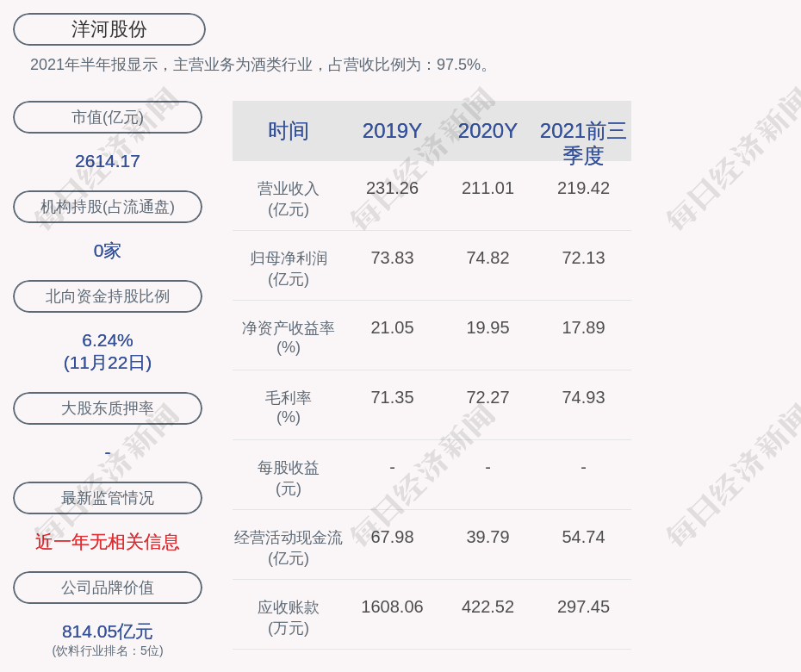Click the (11月22日) date text
The image size is (801, 672).
tap(108, 363)
